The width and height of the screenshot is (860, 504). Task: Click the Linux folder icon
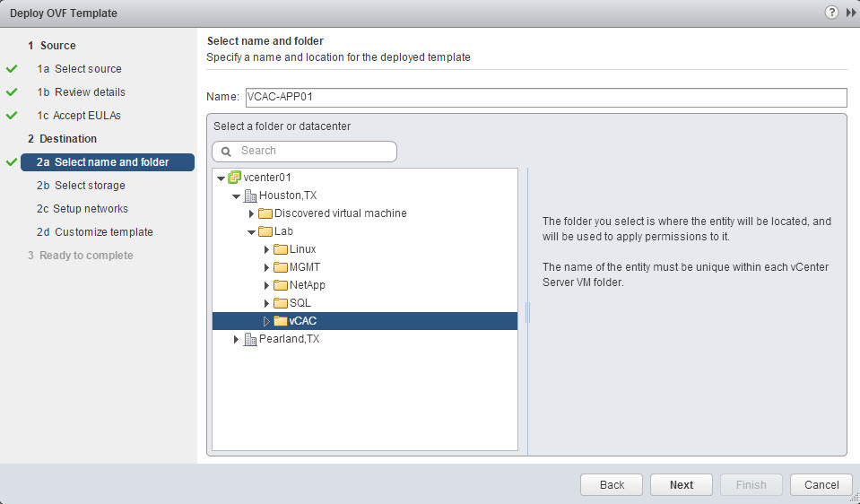point(281,249)
